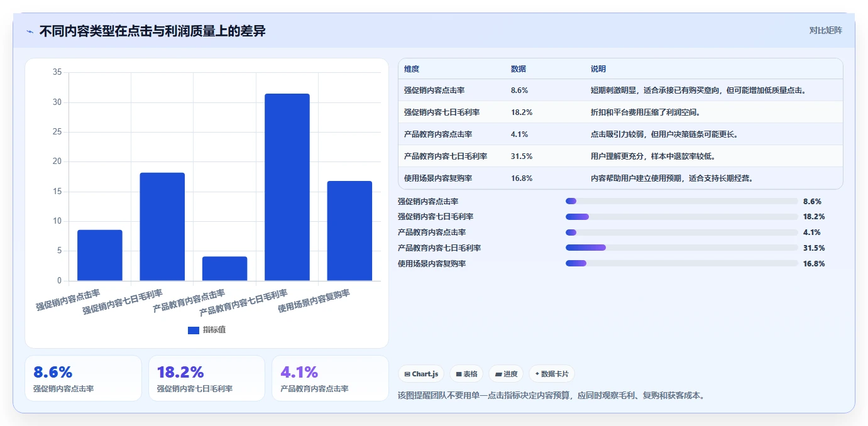868x426 pixels.
Task: Click the 4.1% value in the table
Action: click(x=520, y=134)
